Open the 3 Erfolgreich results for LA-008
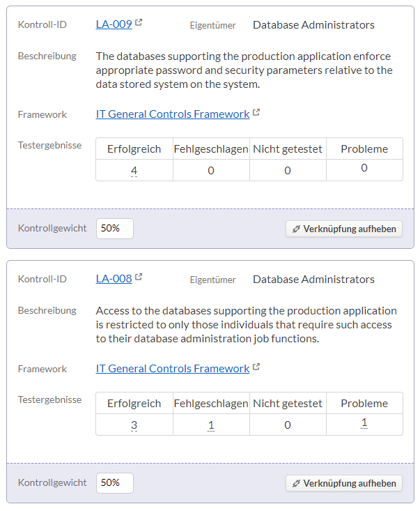The height and width of the screenshot is (511, 420). point(134,425)
